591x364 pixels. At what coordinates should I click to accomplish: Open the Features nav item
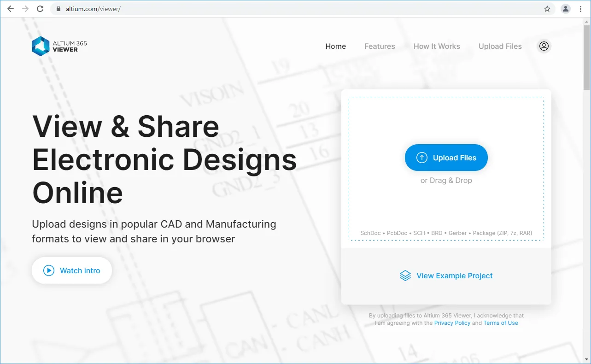point(380,46)
